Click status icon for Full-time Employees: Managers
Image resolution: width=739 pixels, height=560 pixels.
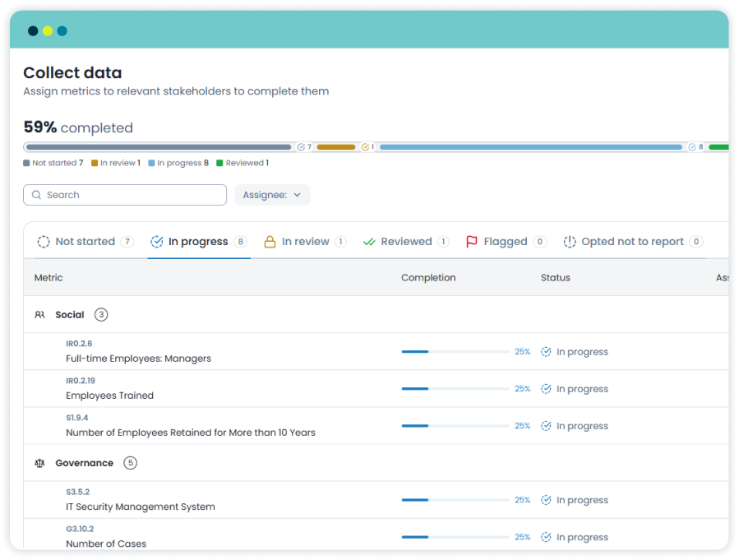click(546, 352)
